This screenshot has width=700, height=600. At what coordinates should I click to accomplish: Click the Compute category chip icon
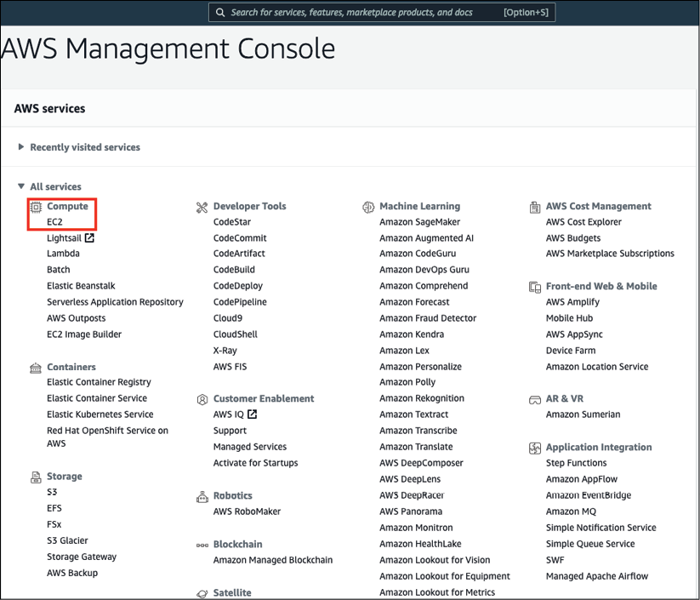pyautogui.click(x=36, y=207)
